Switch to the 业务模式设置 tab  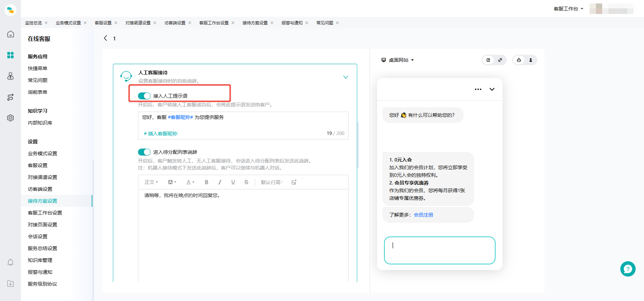[68, 23]
